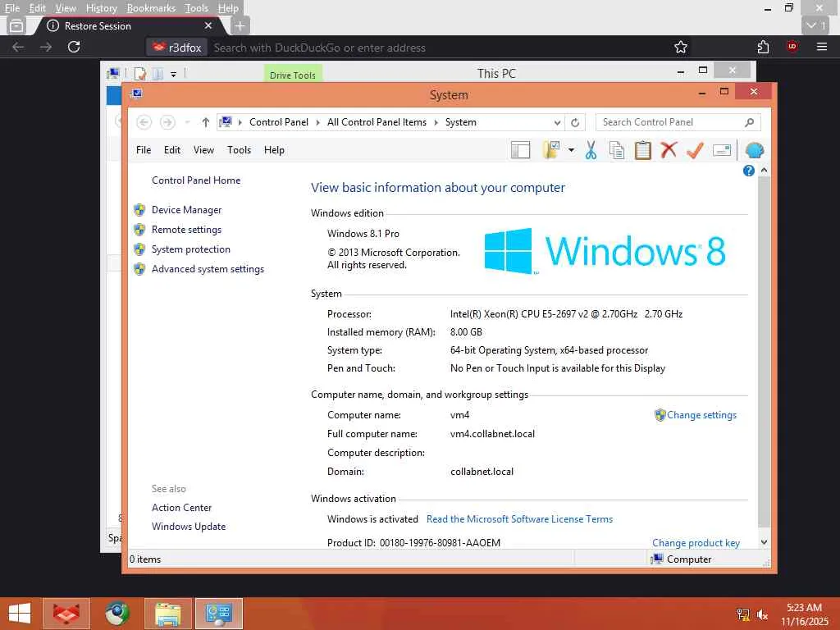Select All Control Panel Items breadcrumb
This screenshot has height=630, width=840.
(377, 122)
